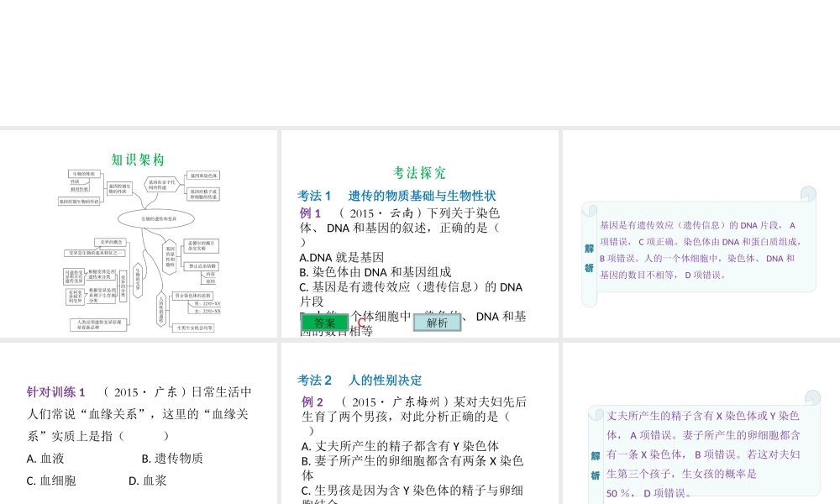
Task: Select answer D. 血浆
Action: point(147,480)
